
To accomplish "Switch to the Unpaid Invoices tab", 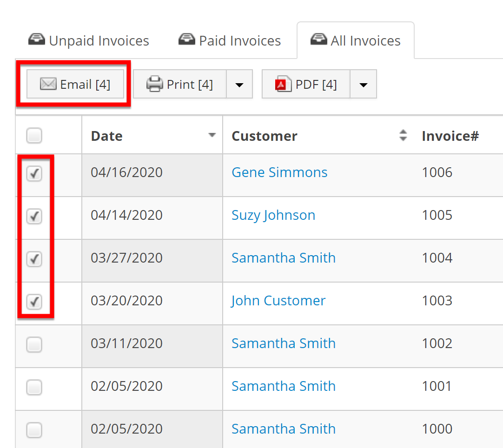I will (x=89, y=41).
